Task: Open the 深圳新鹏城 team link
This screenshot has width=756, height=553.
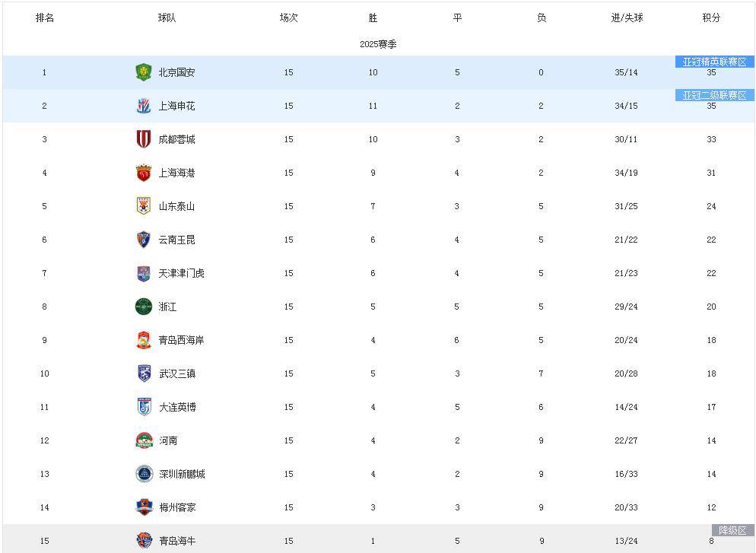Action: (182, 475)
